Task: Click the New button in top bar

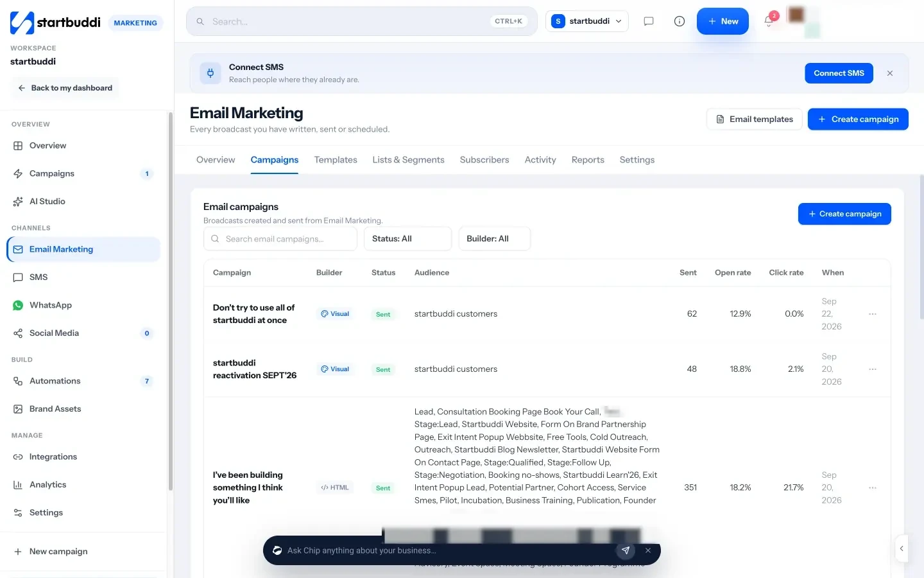Action: pos(723,21)
